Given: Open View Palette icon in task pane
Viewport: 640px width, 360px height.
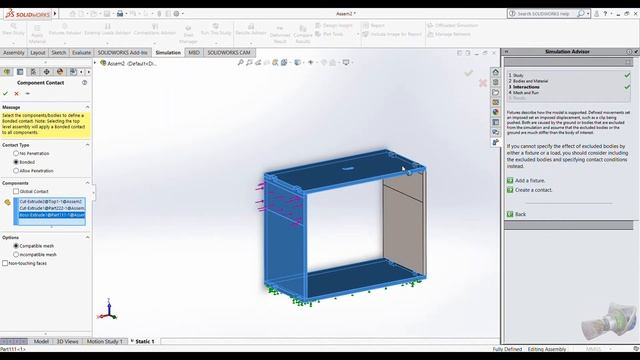Looking at the screenshot, I should [496, 102].
